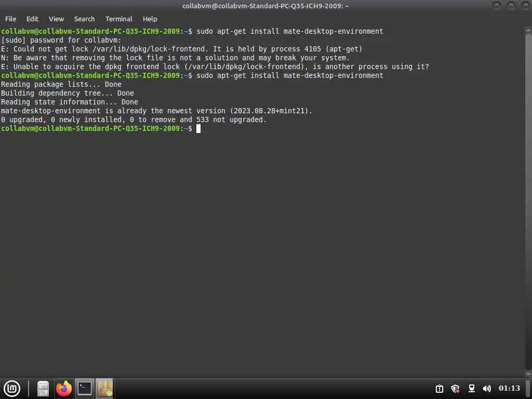Click the 'Could not get lock' error line
The height and width of the screenshot is (399, 532).
(x=181, y=49)
